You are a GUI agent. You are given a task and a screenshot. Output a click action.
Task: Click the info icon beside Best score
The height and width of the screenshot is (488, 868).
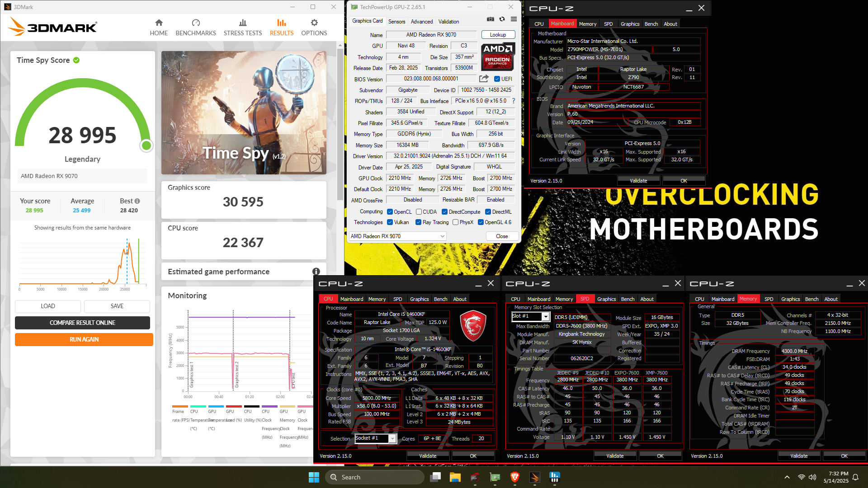tap(137, 201)
